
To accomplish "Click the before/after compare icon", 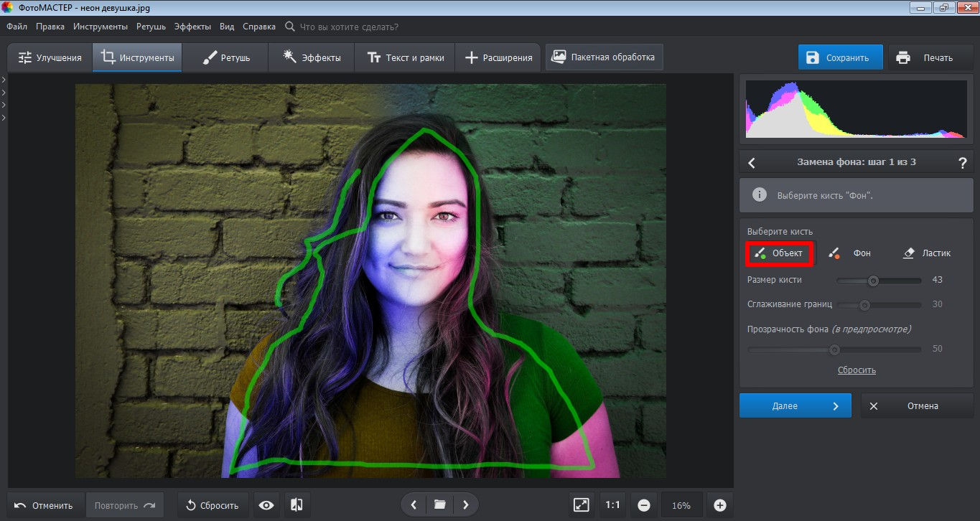I will (297, 505).
